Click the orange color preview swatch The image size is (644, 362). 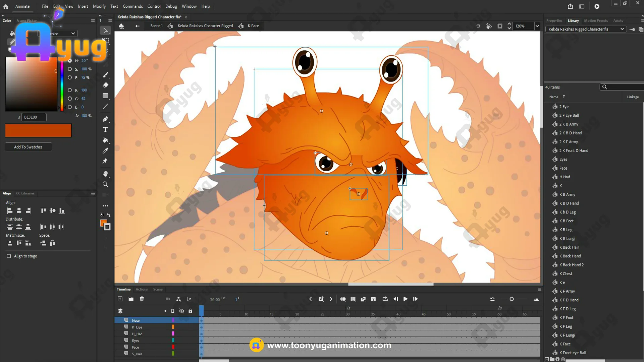point(38,130)
